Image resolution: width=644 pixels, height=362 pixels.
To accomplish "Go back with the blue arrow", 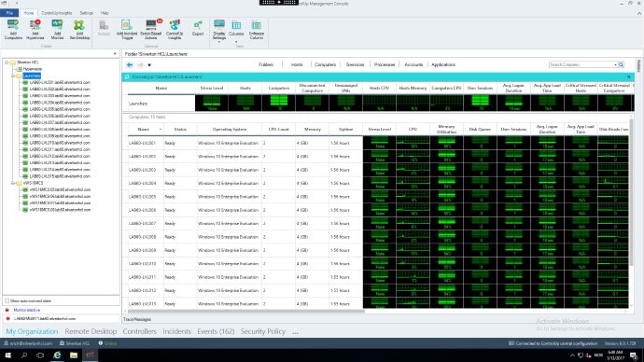I will 130,65.
